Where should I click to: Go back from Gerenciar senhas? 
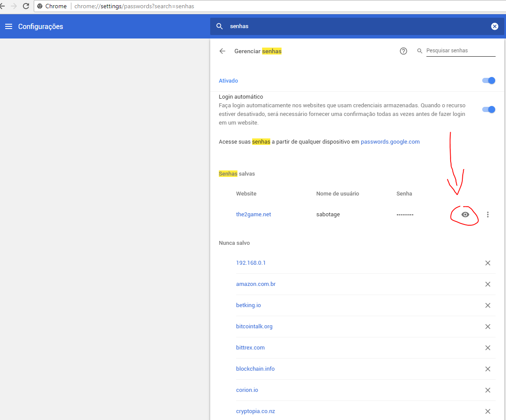pos(222,51)
